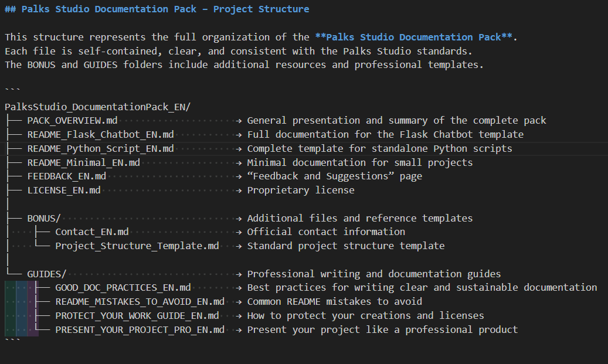This screenshot has width=608, height=364.
Task: Click LICENSE_EN.md file name
Action: click(63, 190)
